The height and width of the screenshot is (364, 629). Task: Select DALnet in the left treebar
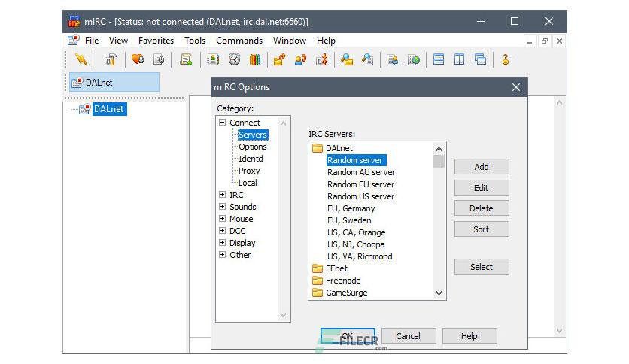point(109,109)
